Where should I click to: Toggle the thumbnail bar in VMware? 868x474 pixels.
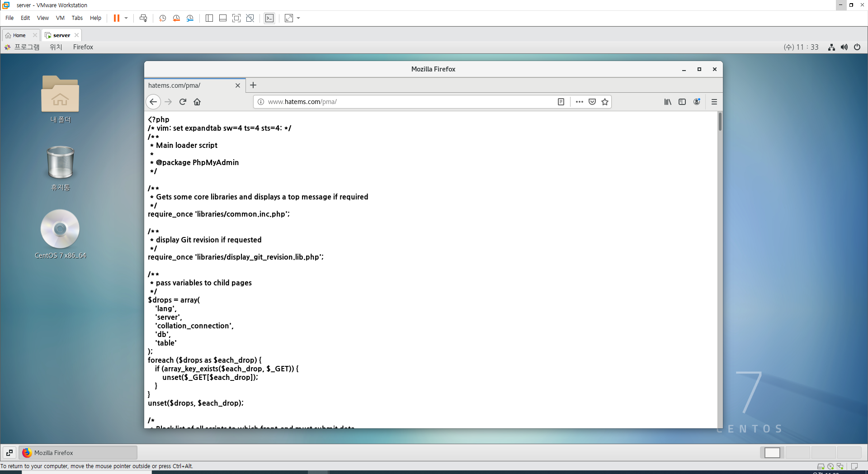(x=223, y=18)
